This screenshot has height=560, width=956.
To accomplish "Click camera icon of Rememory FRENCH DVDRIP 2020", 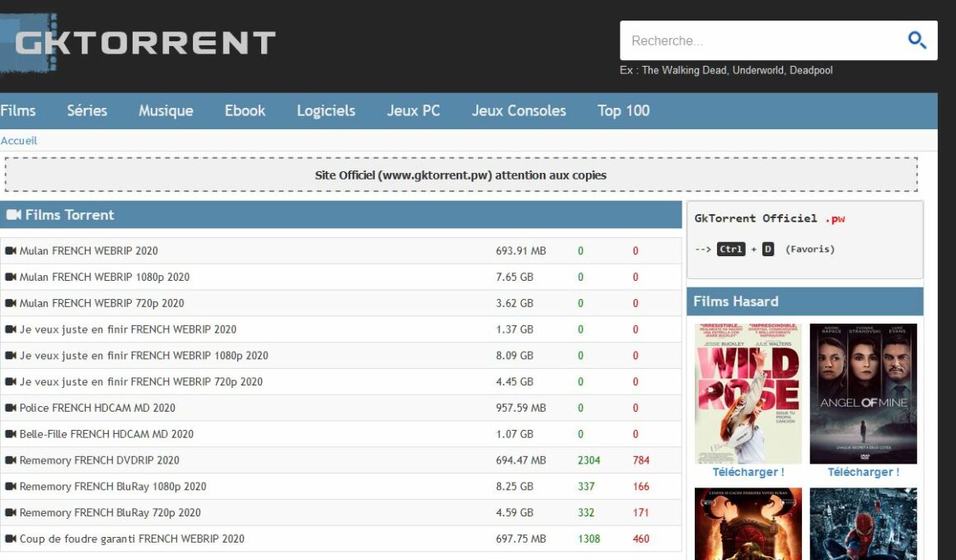I will pyautogui.click(x=11, y=460).
